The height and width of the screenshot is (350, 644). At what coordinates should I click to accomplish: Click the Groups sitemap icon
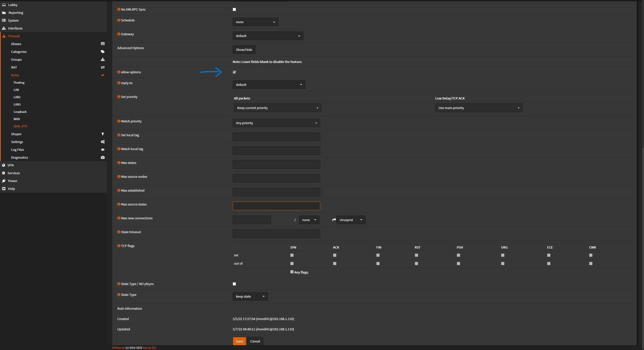(x=103, y=59)
